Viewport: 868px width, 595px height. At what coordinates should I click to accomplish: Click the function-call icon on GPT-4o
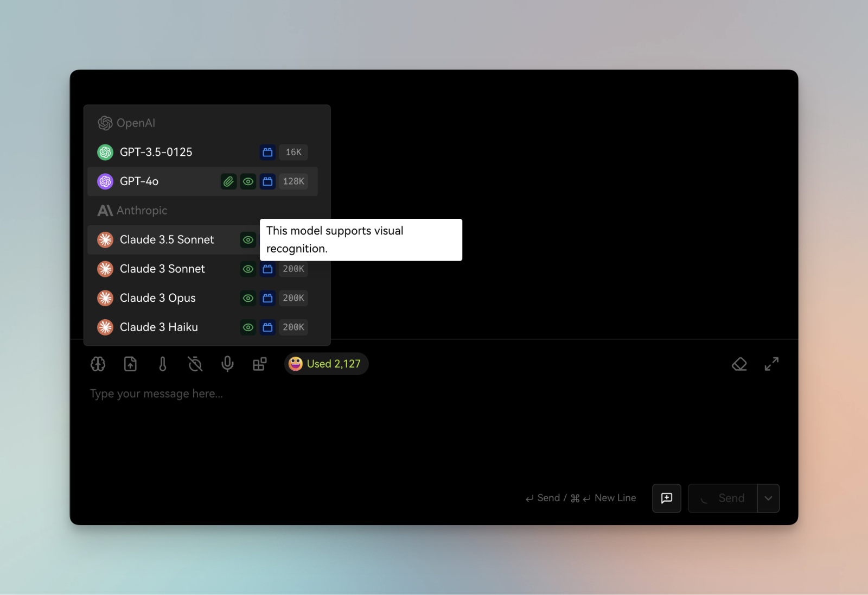[267, 181]
